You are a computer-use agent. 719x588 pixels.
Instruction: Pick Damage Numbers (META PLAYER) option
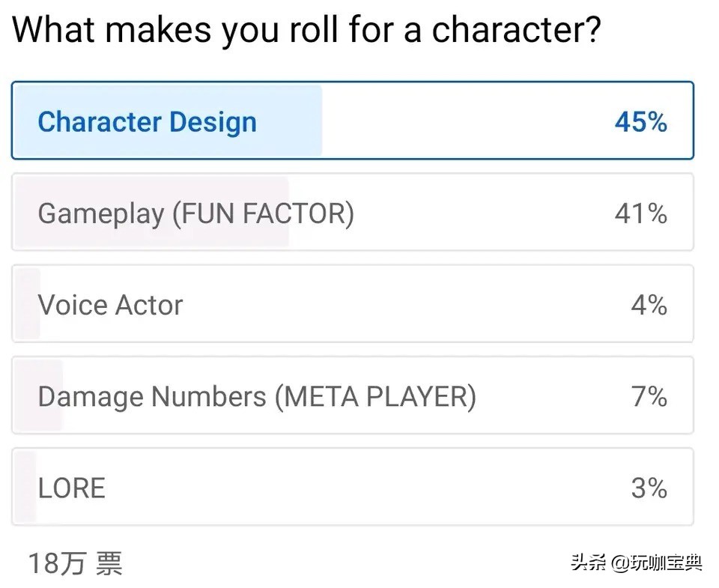[353, 395]
